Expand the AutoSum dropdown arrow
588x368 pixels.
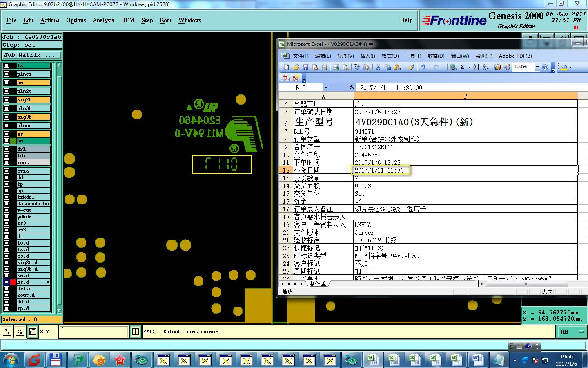click(469, 67)
